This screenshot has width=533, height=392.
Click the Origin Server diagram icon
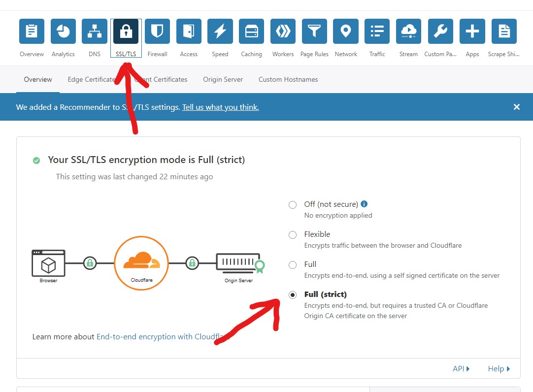(x=240, y=263)
